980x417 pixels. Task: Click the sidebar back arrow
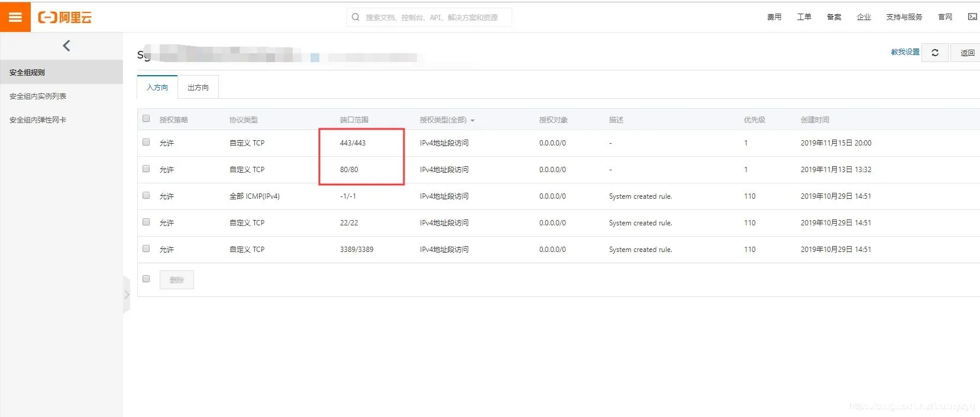coord(66,46)
